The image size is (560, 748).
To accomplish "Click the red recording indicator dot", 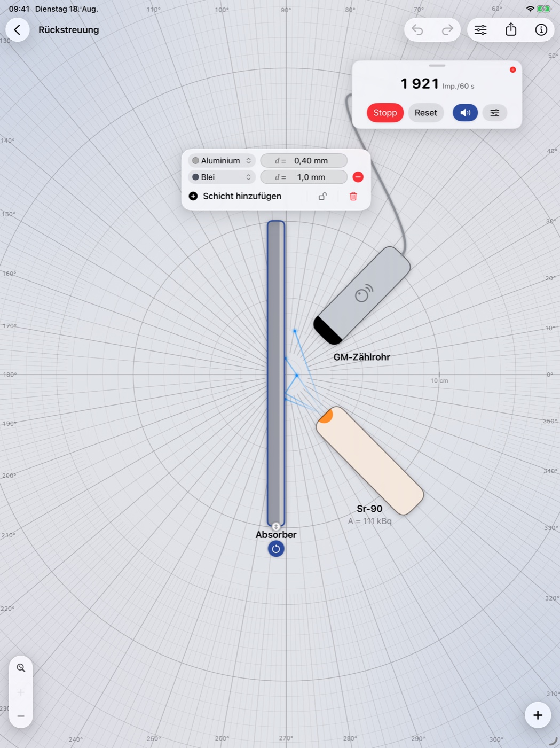I will pyautogui.click(x=512, y=70).
